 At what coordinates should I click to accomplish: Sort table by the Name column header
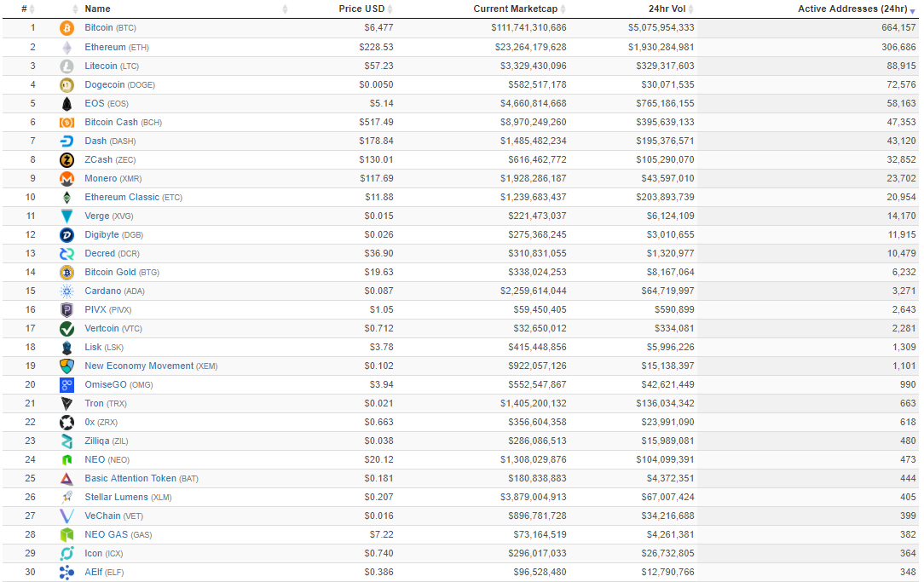(x=97, y=9)
